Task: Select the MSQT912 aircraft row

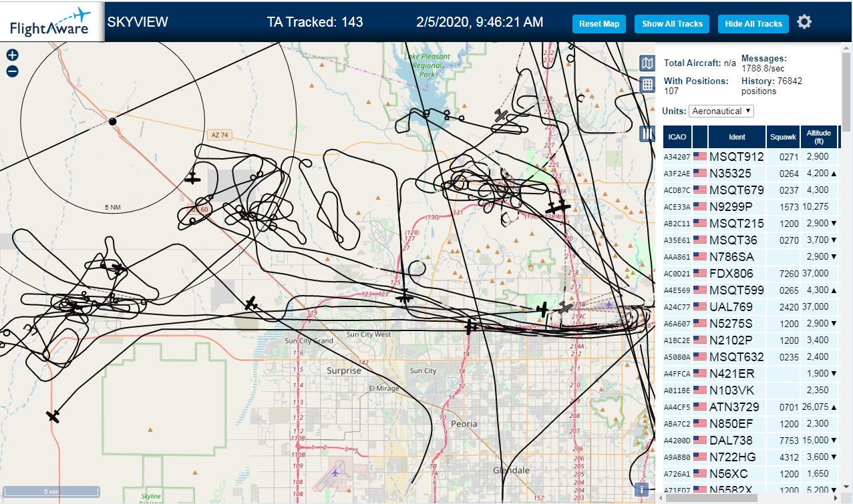Action: 751,156
